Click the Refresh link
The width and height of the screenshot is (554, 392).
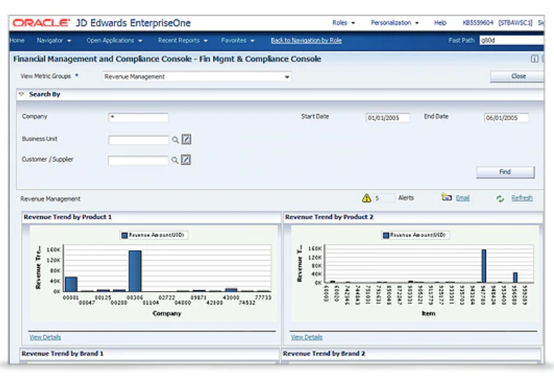coord(522,198)
